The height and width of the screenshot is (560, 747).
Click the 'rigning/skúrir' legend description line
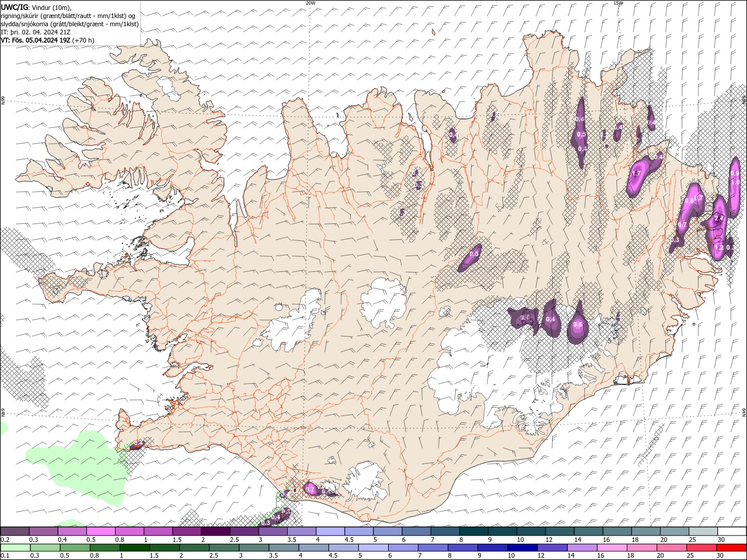(x=68, y=16)
